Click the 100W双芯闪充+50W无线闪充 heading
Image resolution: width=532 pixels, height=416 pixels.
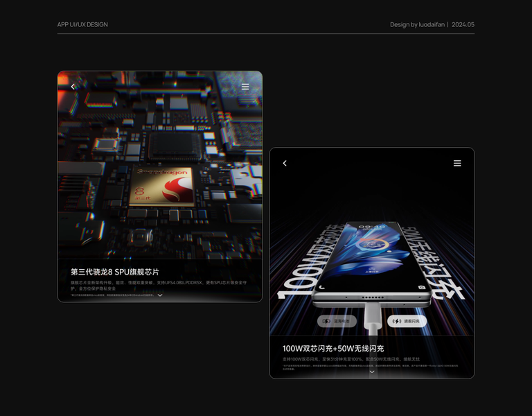(333, 349)
